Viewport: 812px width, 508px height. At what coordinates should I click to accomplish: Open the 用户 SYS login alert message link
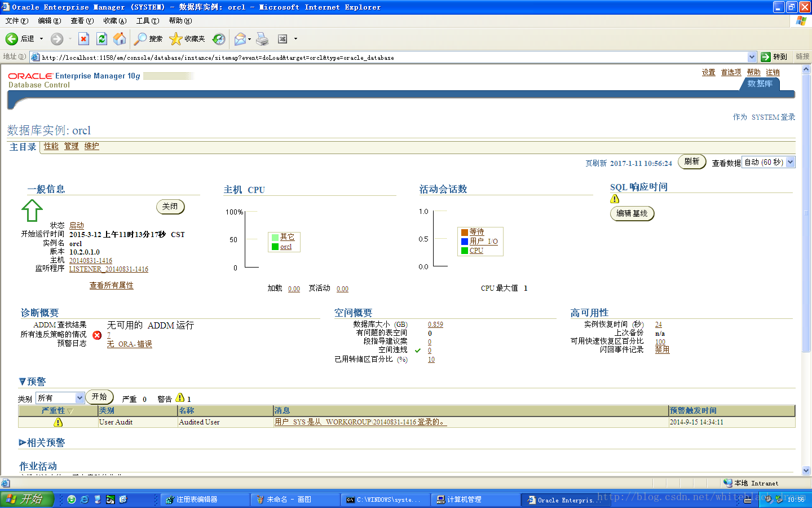click(361, 422)
